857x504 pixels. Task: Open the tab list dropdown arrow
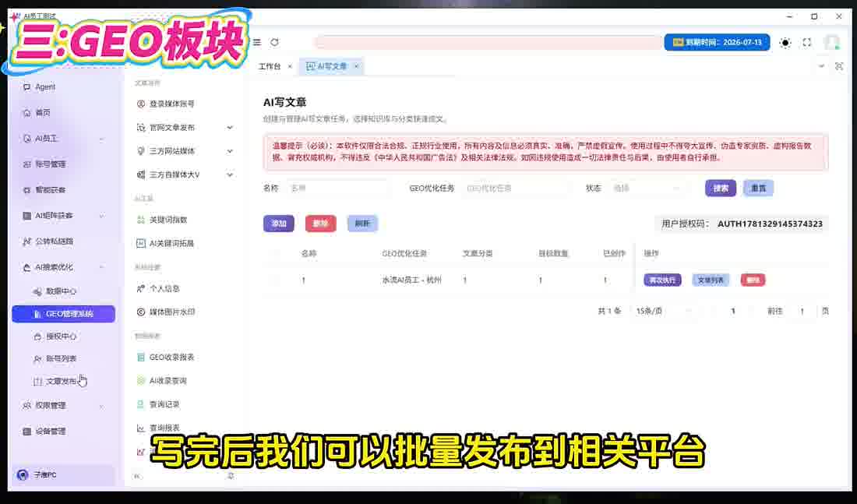821,66
